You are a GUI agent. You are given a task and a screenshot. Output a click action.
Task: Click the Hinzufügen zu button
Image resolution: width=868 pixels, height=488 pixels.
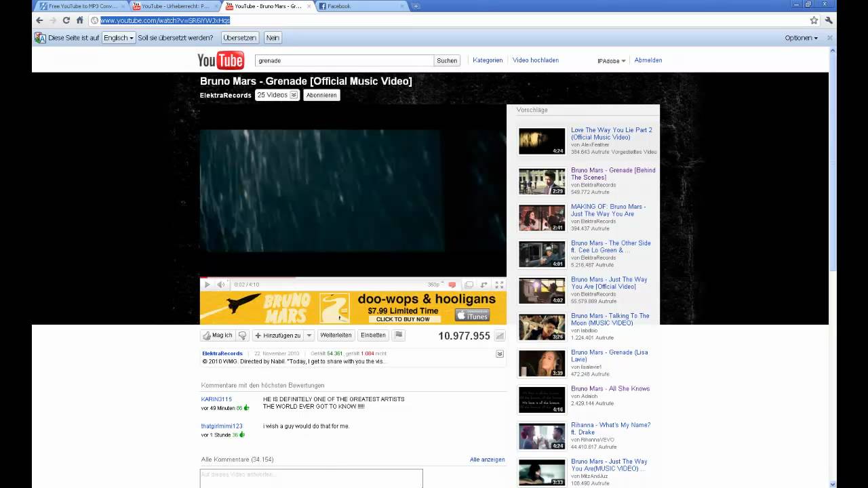278,335
